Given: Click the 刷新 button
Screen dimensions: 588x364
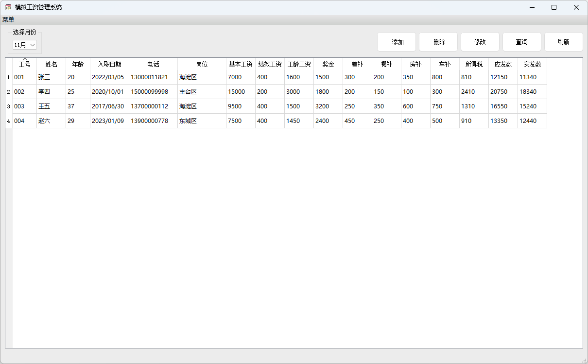Looking at the screenshot, I should tap(564, 42).
